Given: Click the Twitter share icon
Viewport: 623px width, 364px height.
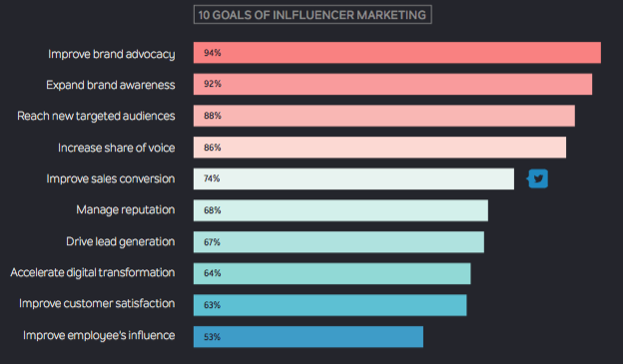Looking at the screenshot, I should (538, 179).
